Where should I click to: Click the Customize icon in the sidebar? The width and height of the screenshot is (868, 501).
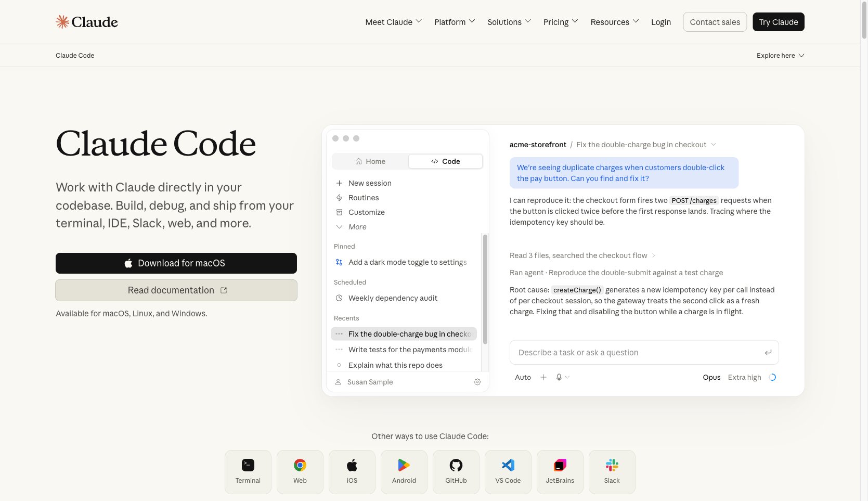[x=339, y=212]
